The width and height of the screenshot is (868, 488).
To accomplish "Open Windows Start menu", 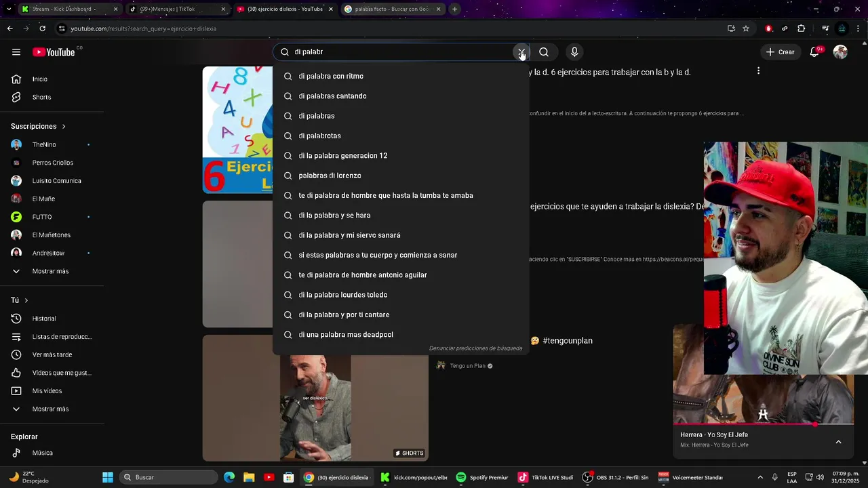I will [108, 477].
